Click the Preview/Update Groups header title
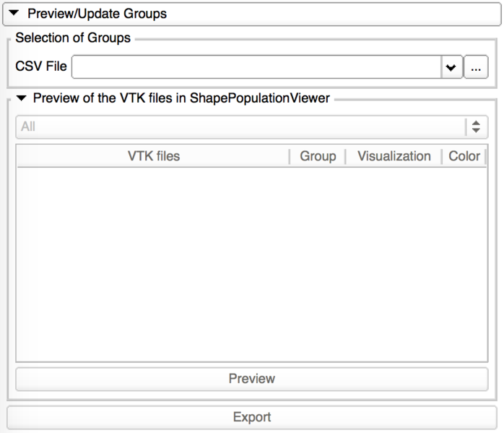This screenshot has height=433, width=504. (x=97, y=14)
